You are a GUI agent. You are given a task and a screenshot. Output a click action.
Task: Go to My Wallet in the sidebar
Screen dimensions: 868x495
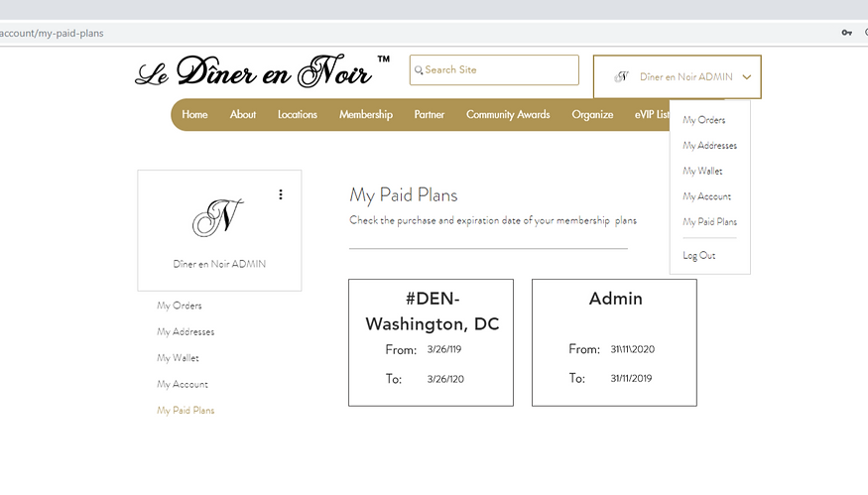(178, 358)
